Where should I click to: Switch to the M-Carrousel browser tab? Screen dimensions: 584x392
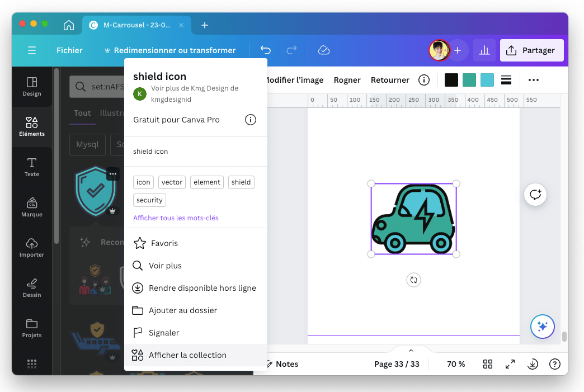136,25
